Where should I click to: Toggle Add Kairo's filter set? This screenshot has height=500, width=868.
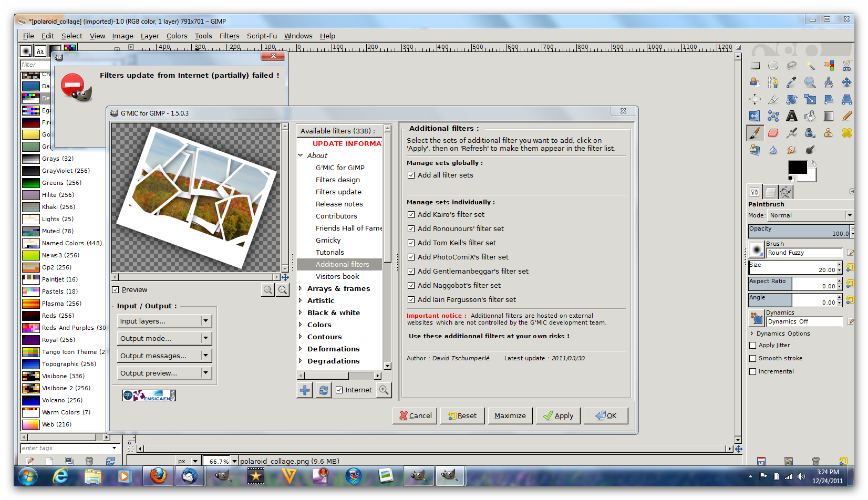(411, 215)
